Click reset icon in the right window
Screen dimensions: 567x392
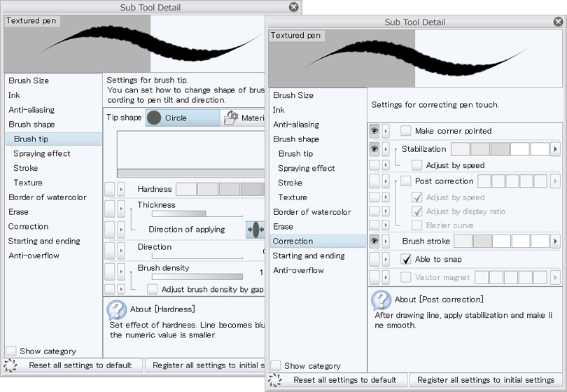[x=275, y=379]
